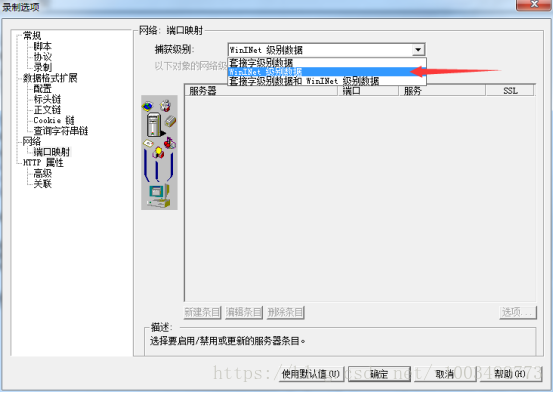Sort by 服务器 column header
The image size is (554, 393).
tap(261, 91)
